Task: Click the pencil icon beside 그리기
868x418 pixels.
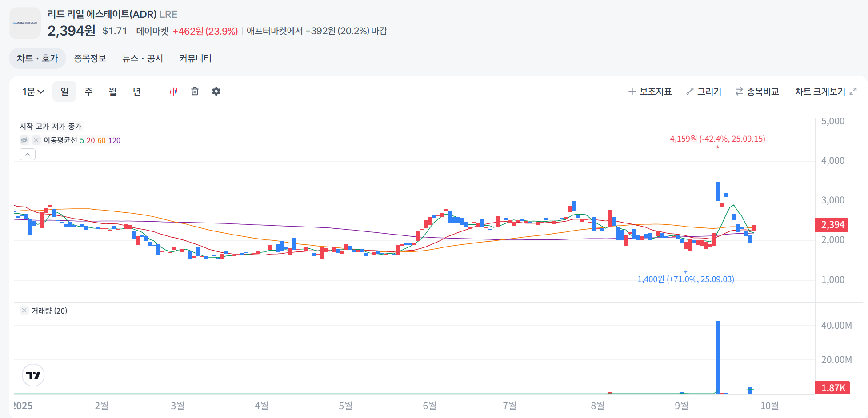Action: [690, 92]
